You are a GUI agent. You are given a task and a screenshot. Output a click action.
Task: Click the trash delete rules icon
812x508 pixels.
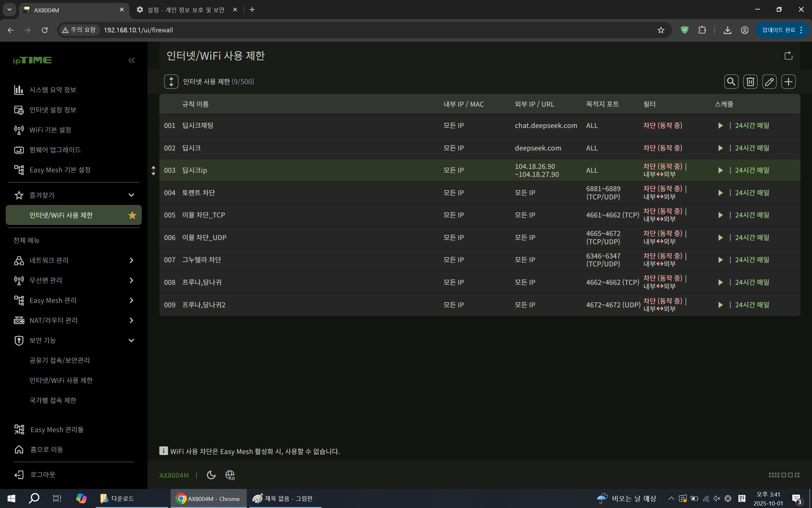(750, 82)
